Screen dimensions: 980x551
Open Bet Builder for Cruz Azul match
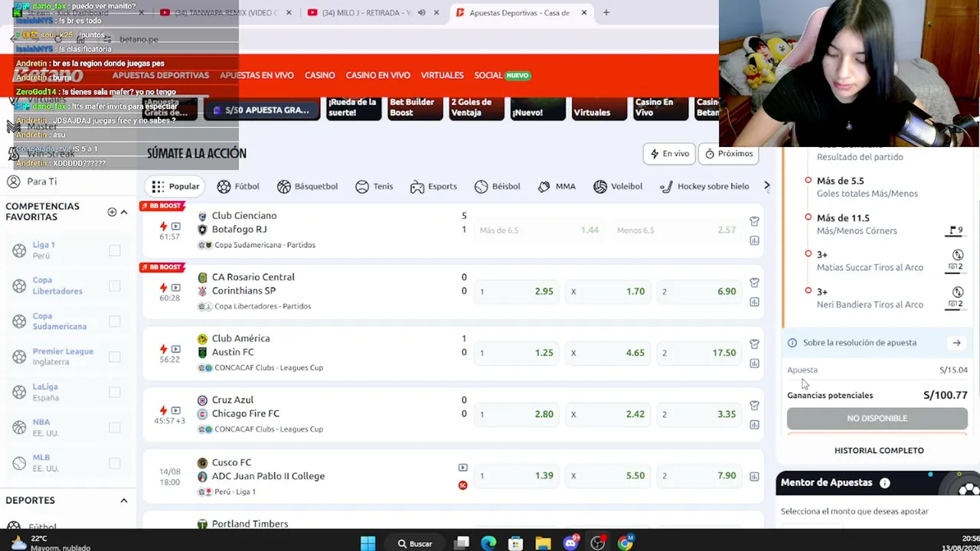coord(754,406)
